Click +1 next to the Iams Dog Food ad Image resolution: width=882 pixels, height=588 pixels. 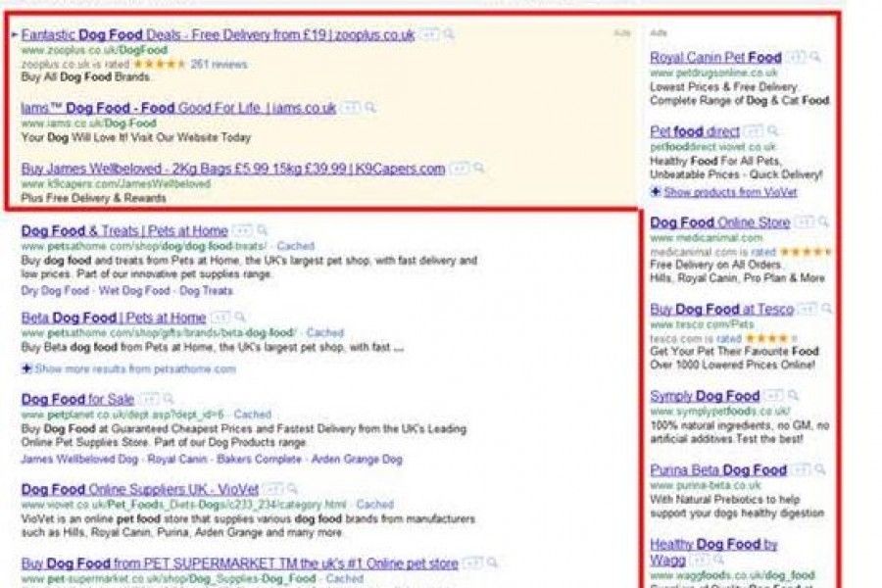[x=351, y=108]
